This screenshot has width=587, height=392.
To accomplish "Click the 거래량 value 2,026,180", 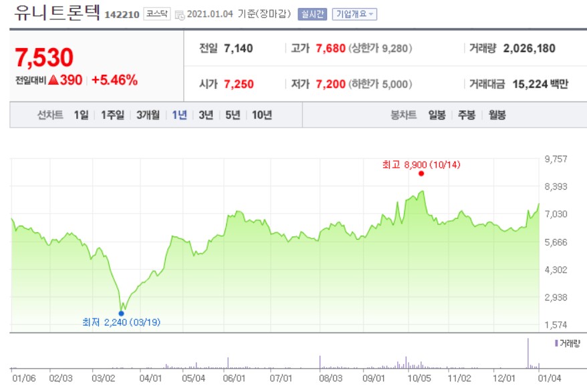I will 530,48.
